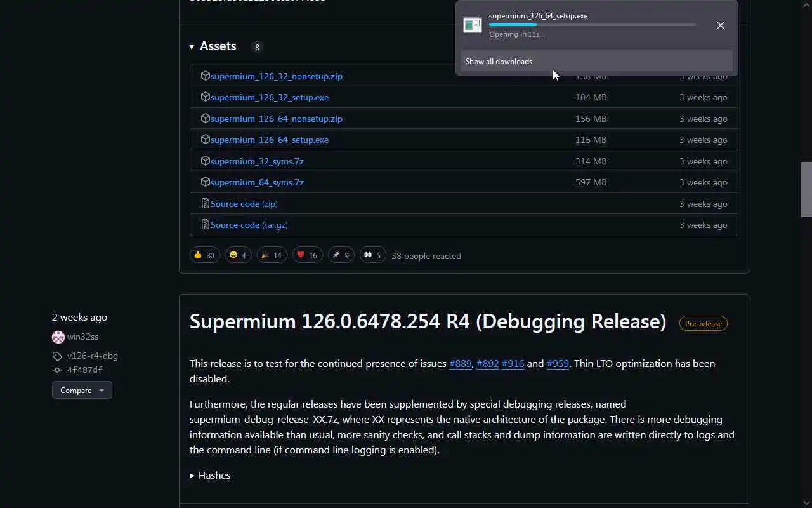812x508 pixels.
Task: Click the download progress bar
Action: (x=593, y=25)
